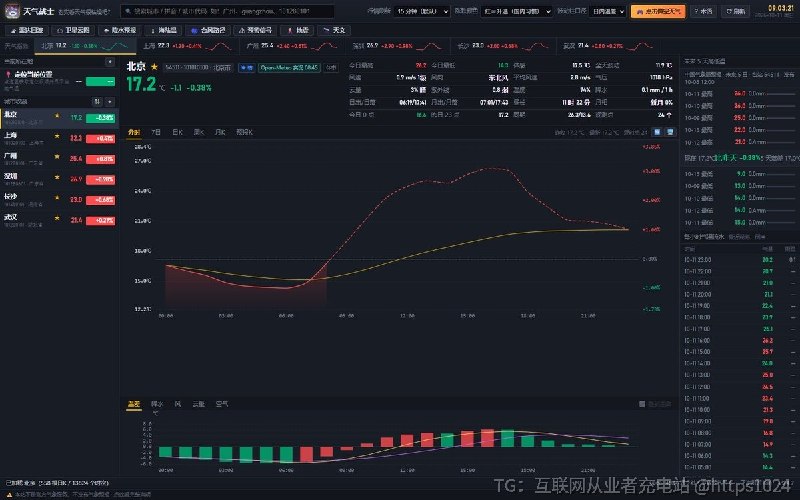Image resolution: width=800 pixels, height=500 pixels.
Task: Switch to the 风 indicator tab
Action: 178,404
